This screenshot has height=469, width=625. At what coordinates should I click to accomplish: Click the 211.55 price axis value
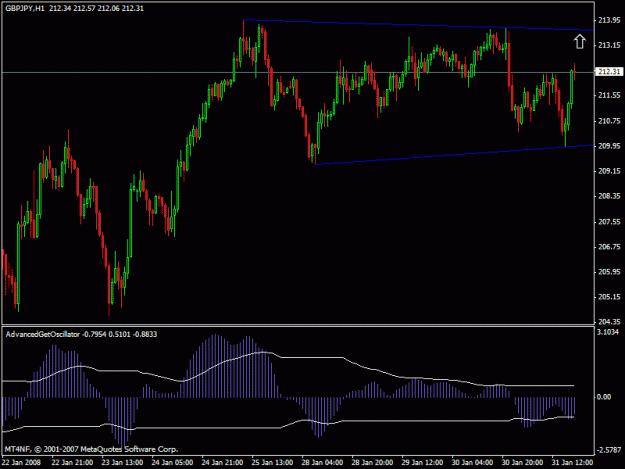[x=609, y=95]
